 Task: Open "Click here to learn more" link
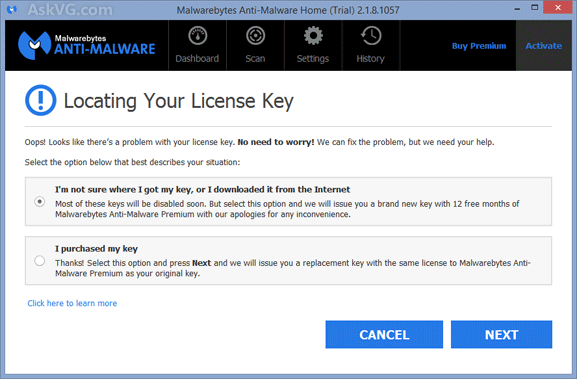click(72, 303)
